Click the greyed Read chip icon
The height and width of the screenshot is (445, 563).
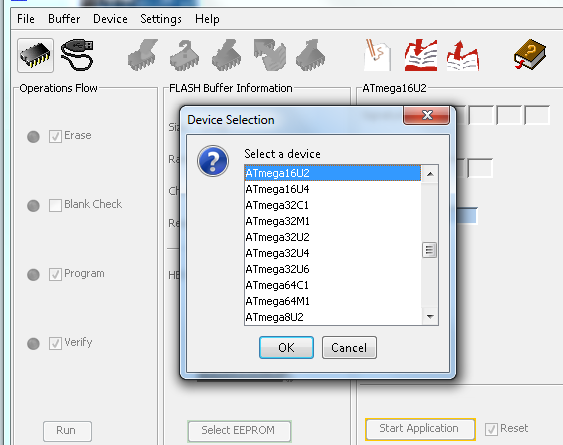[x=311, y=55]
